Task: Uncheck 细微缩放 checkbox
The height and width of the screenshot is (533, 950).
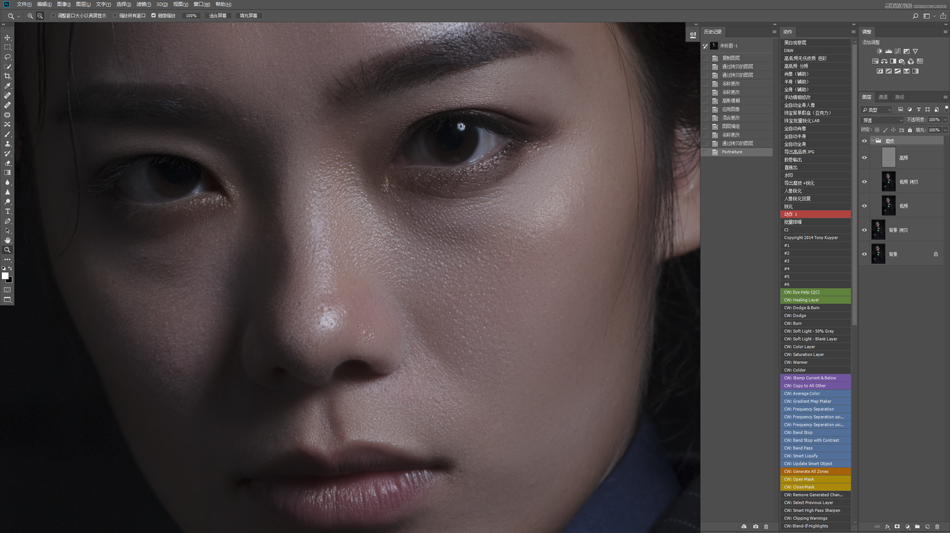Action: (x=153, y=16)
